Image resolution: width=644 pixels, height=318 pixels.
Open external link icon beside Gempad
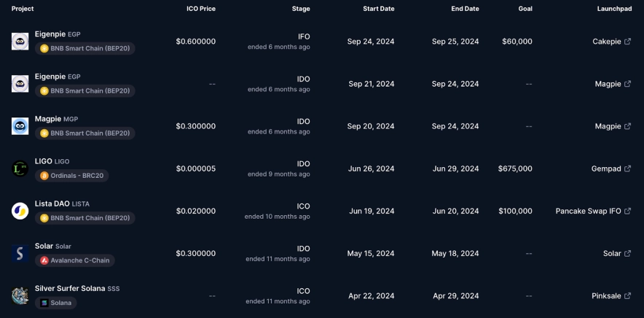[x=628, y=168]
